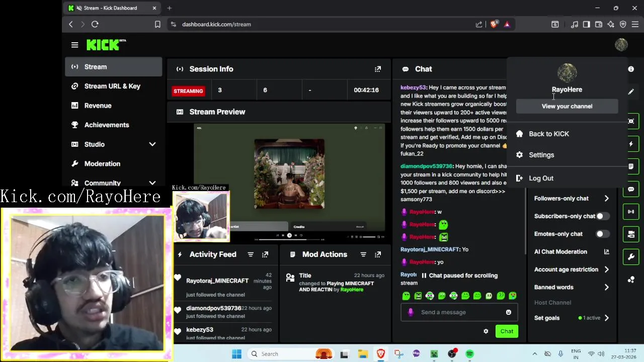Open the hamburger menu beside KICK logo
Screen dimensions: 644x362
click(x=74, y=45)
